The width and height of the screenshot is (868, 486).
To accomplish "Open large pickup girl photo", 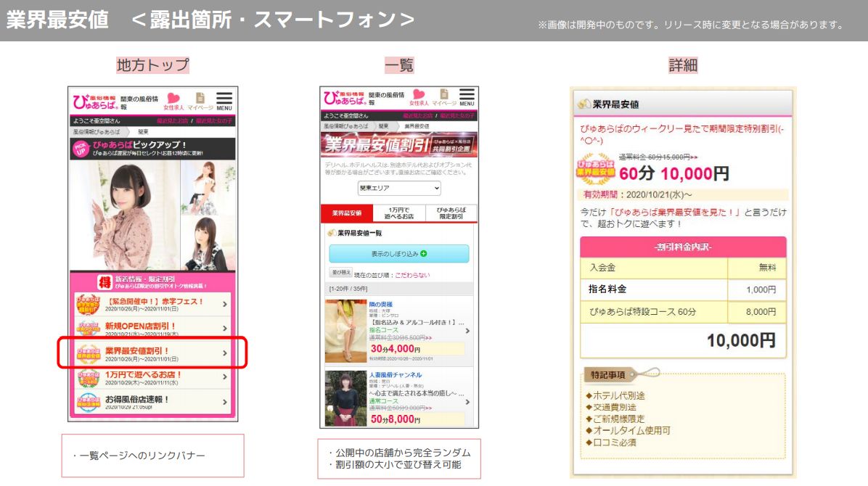I will [x=126, y=216].
